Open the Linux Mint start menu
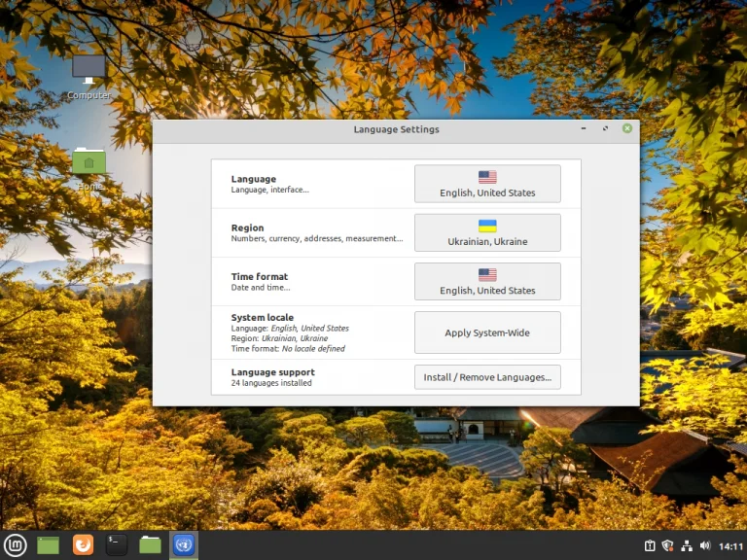This screenshot has width=747, height=560. coord(15,545)
